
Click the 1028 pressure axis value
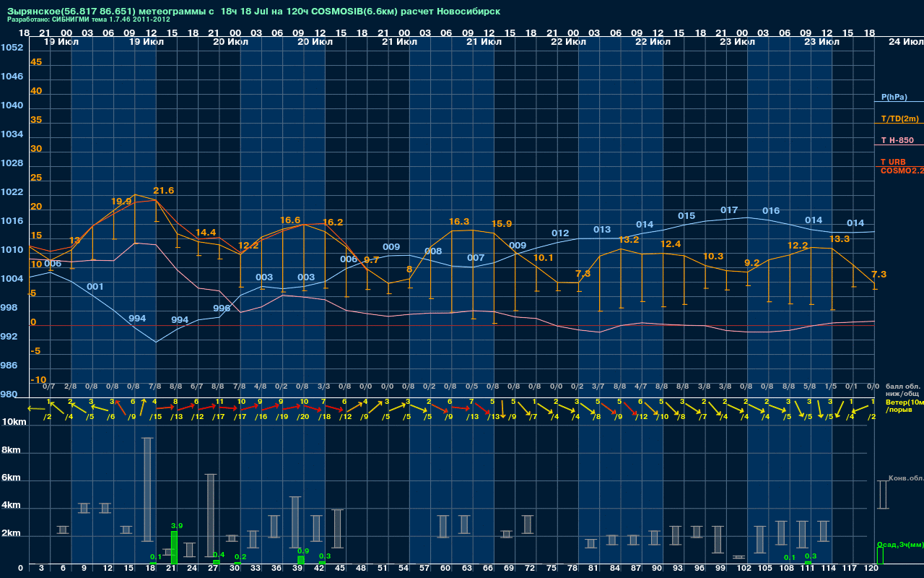12,163
